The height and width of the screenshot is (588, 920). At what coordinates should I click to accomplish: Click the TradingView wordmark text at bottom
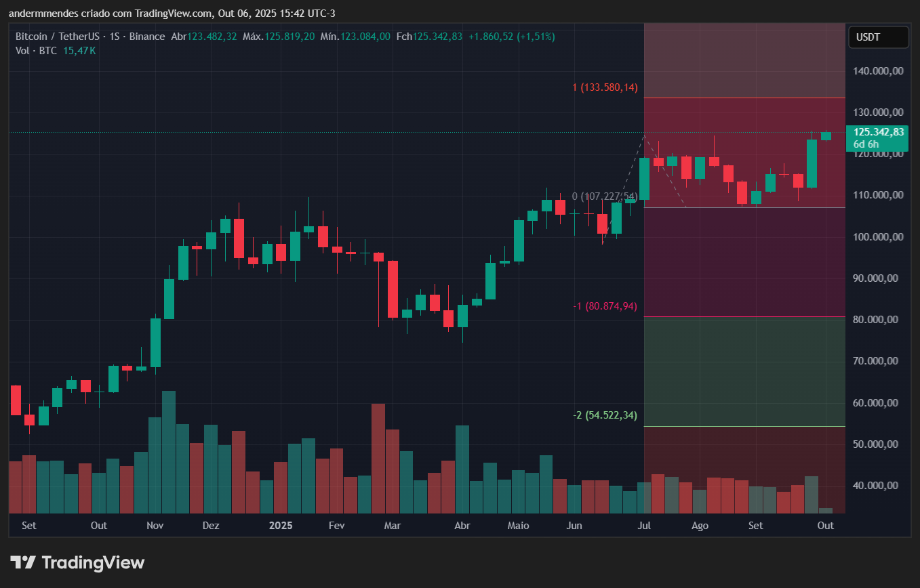coord(93,562)
